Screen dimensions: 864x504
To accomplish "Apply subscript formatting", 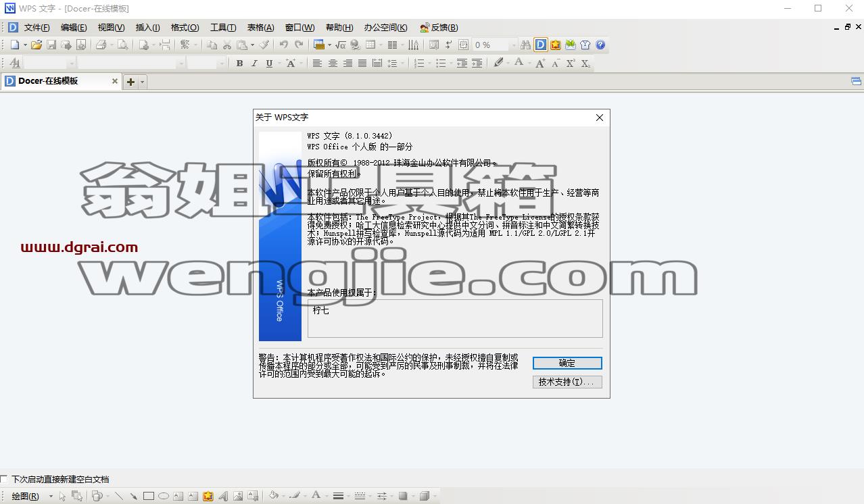I will point(585,63).
